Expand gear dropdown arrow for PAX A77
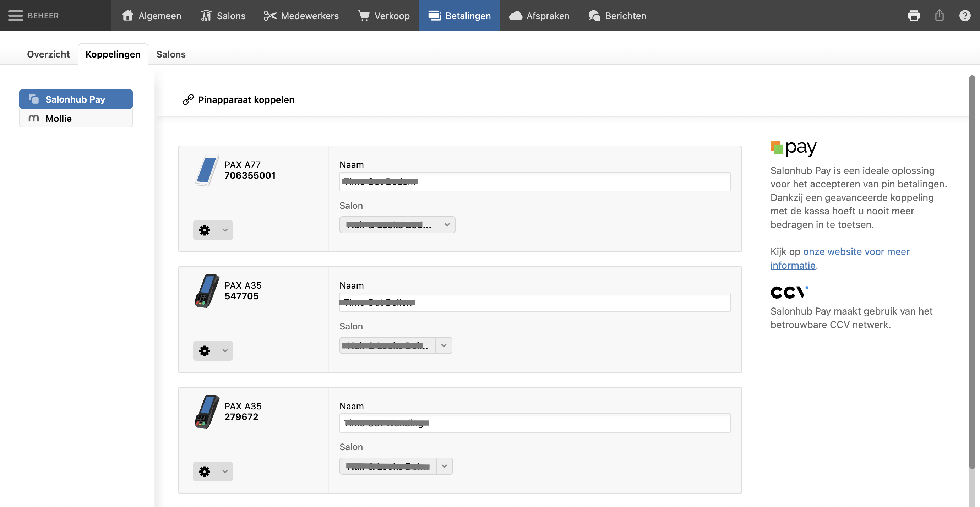Viewport: 980px width, 507px height. tap(225, 230)
